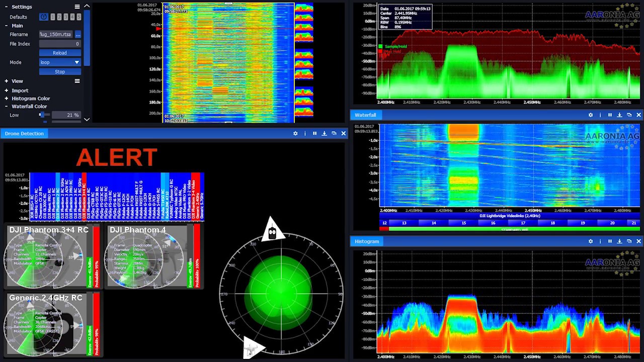Click the settings panel vertical scrollbar thumb
The height and width of the screenshot is (362, 644).
pos(87,38)
